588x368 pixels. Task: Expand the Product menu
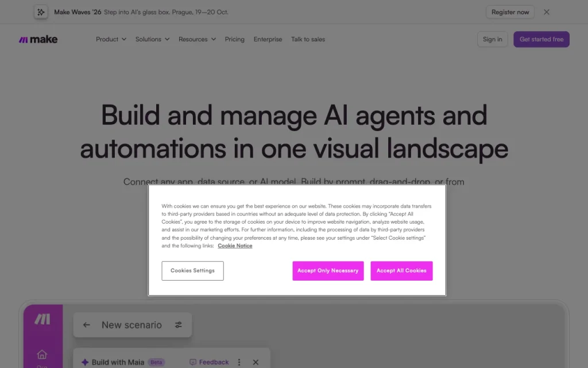[111, 39]
